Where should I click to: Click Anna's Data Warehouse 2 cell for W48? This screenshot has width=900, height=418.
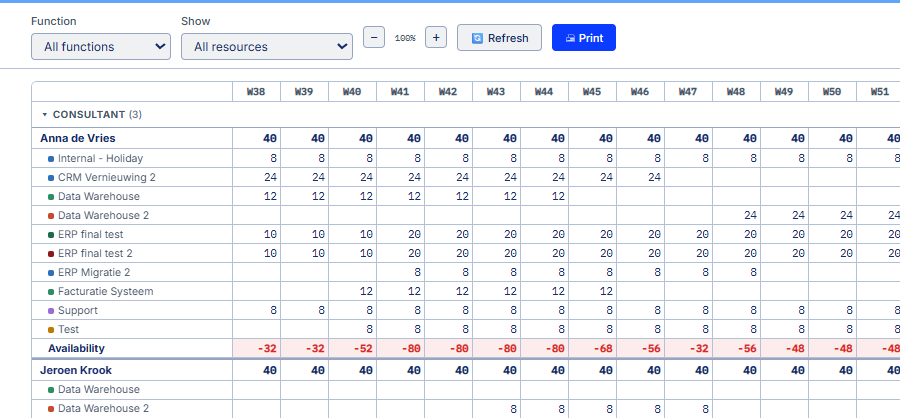[736, 215]
